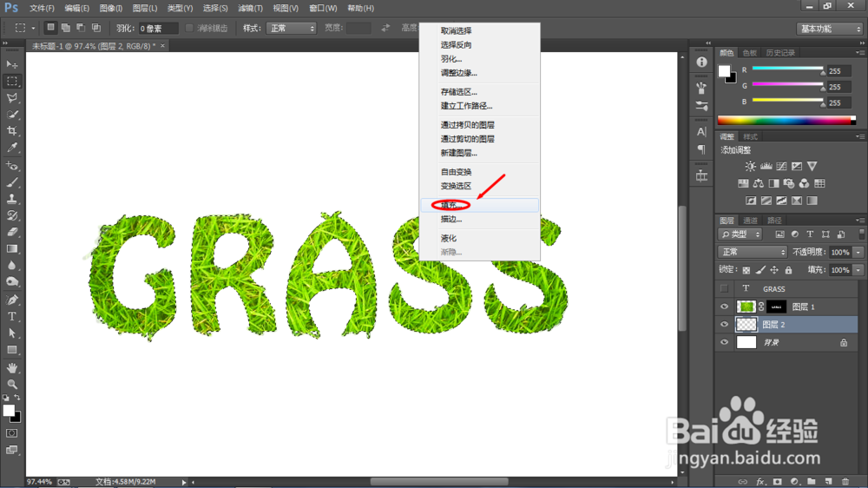Image resolution: width=868 pixels, height=488 pixels.
Task: Select the Spot Healing Brush tool
Action: pyautogui.click(x=11, y=166)
